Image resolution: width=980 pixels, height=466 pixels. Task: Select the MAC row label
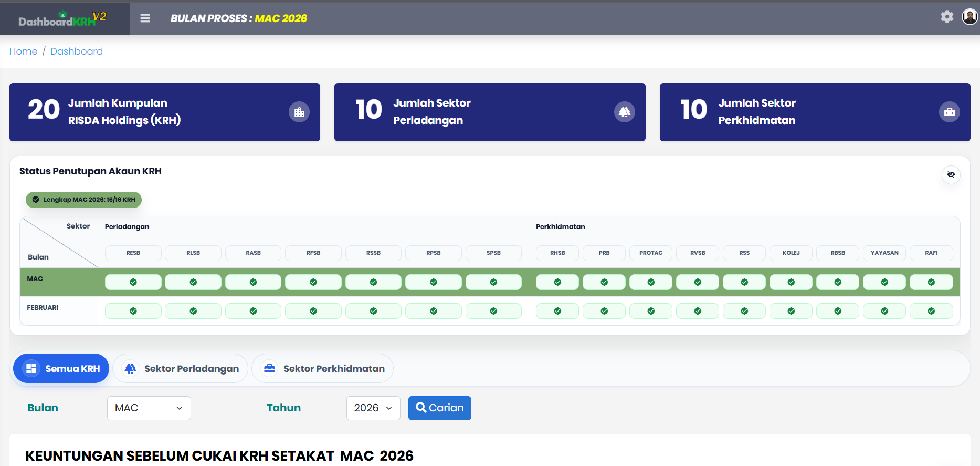point(35,279)
